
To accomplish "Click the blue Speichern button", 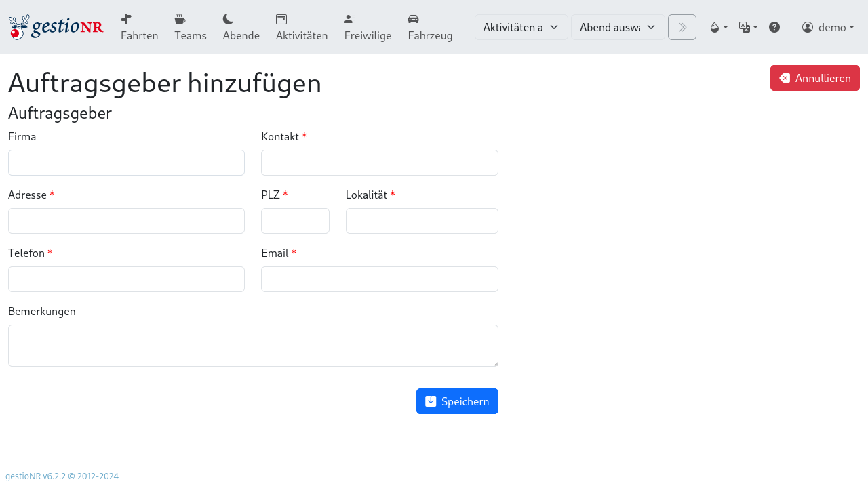I will pyautogui.click(x=457, y=401).
